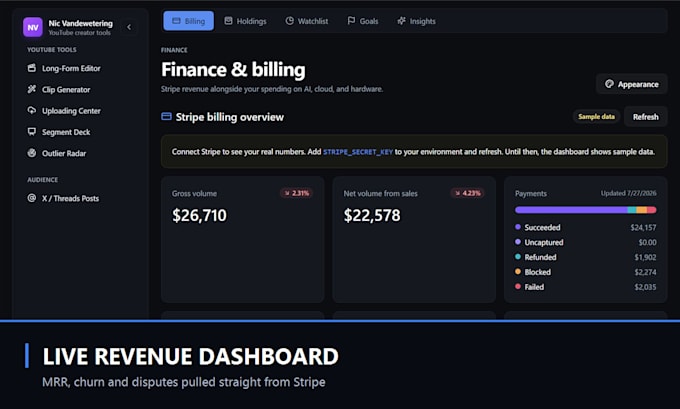Image resolution: width=680 pixels, height=409 pixels.
Task: Click the Uploading Center cloud icon
Action: 32,111
